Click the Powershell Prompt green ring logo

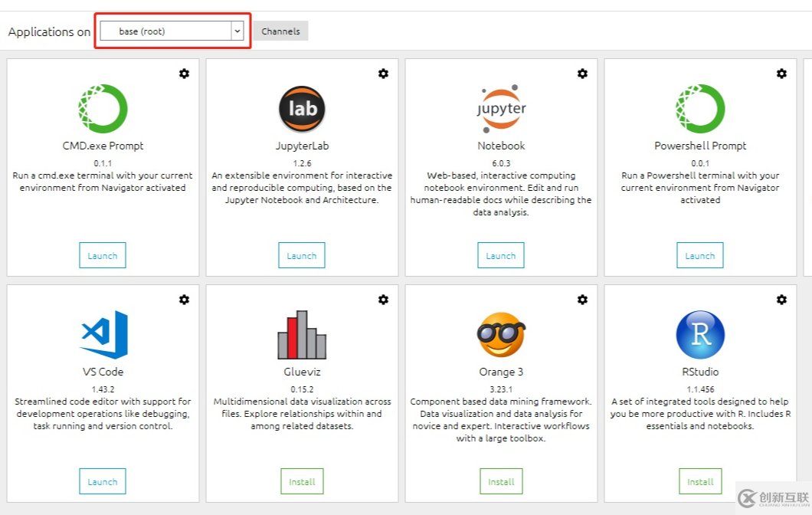tap(700, 109)
